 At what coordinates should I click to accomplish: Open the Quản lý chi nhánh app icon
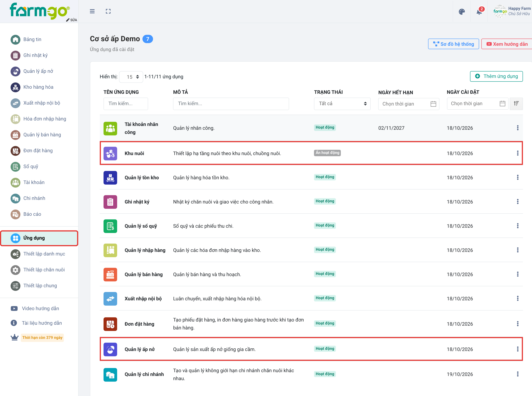click(110, 375)
